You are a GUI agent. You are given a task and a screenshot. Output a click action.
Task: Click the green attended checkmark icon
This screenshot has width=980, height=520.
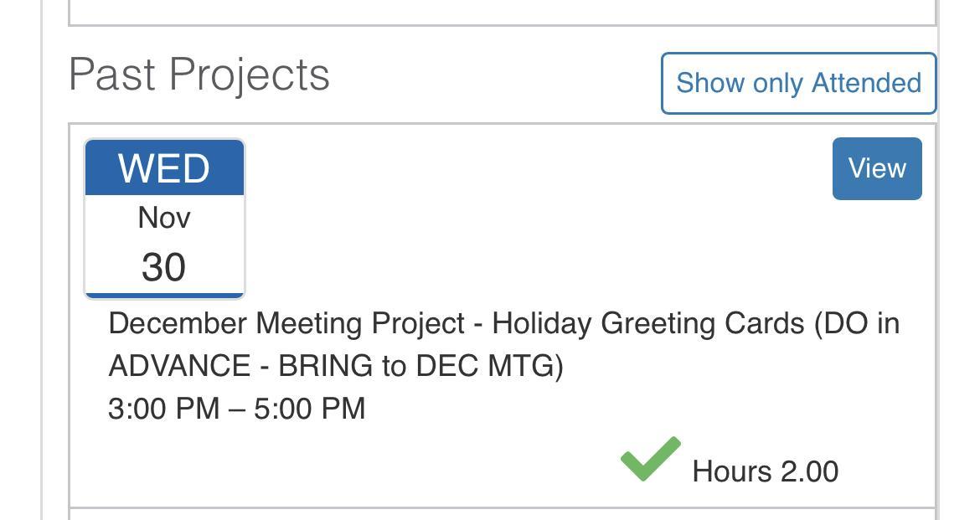(x=650, y=459)
